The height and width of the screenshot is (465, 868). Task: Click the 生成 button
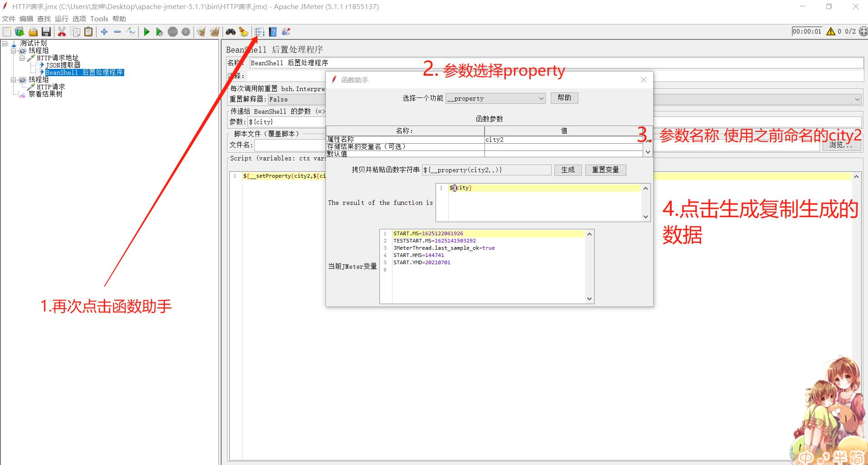point(568,170)
